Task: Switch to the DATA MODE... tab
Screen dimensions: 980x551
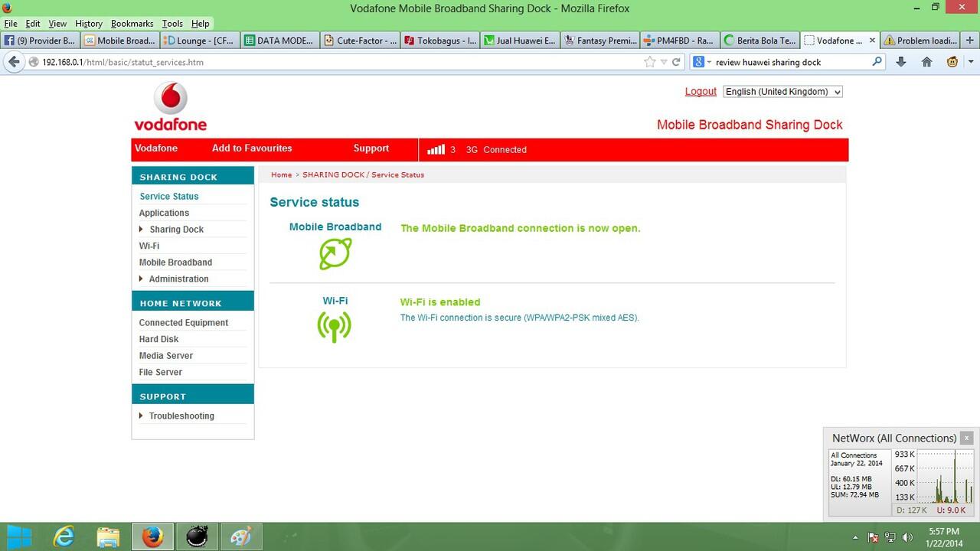Action: click(x=279, y=41)
